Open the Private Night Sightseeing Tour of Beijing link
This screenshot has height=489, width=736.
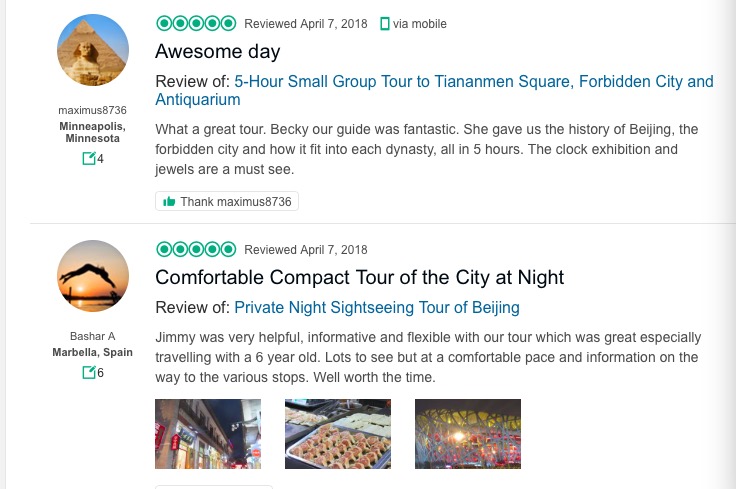[x=376, y=307]
